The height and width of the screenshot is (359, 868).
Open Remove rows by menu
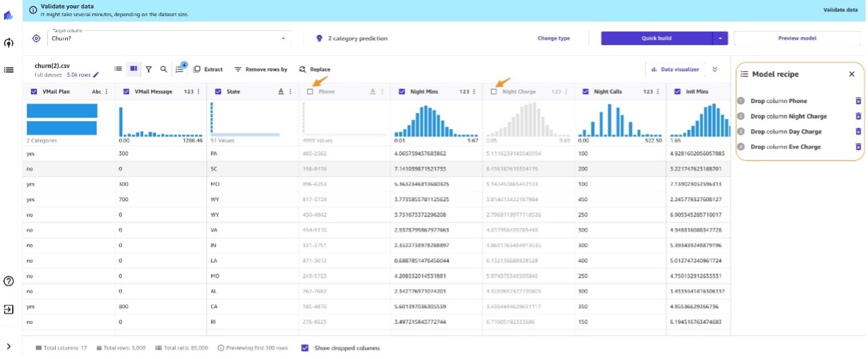pyautogui.click(x=261, y=69)
